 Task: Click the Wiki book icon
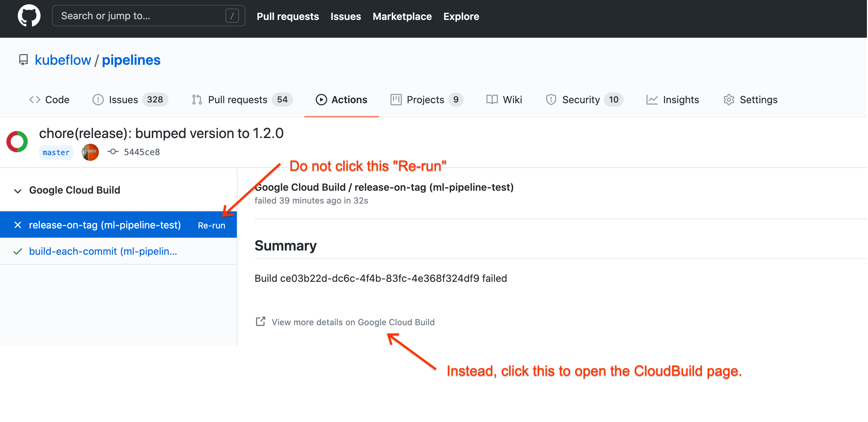[492, 100]
